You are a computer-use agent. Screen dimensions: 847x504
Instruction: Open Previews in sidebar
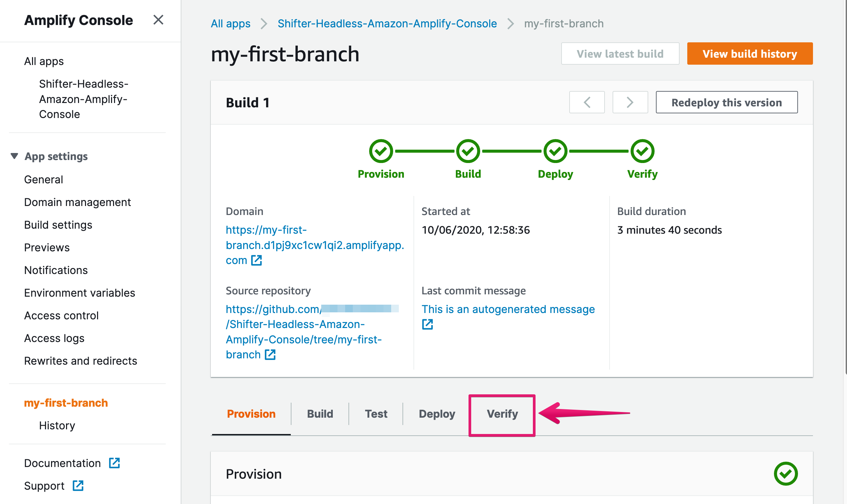47,248
